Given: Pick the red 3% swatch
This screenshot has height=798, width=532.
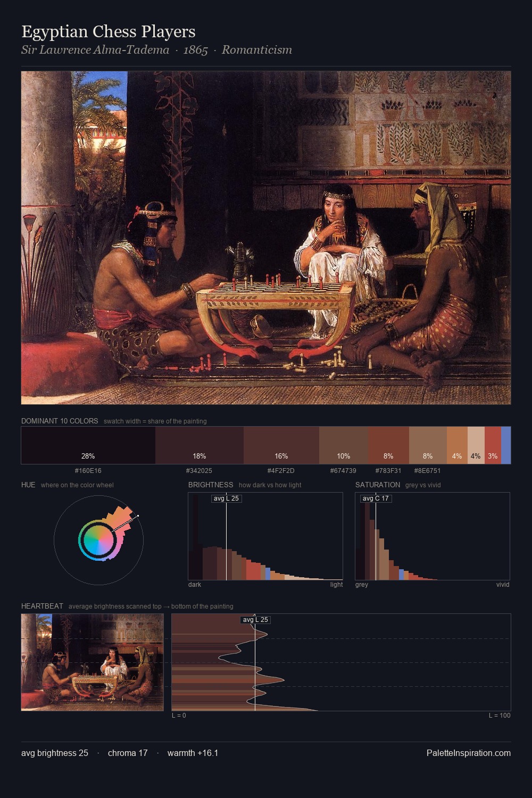Looking at the screenshot, I should pos(493,445).
